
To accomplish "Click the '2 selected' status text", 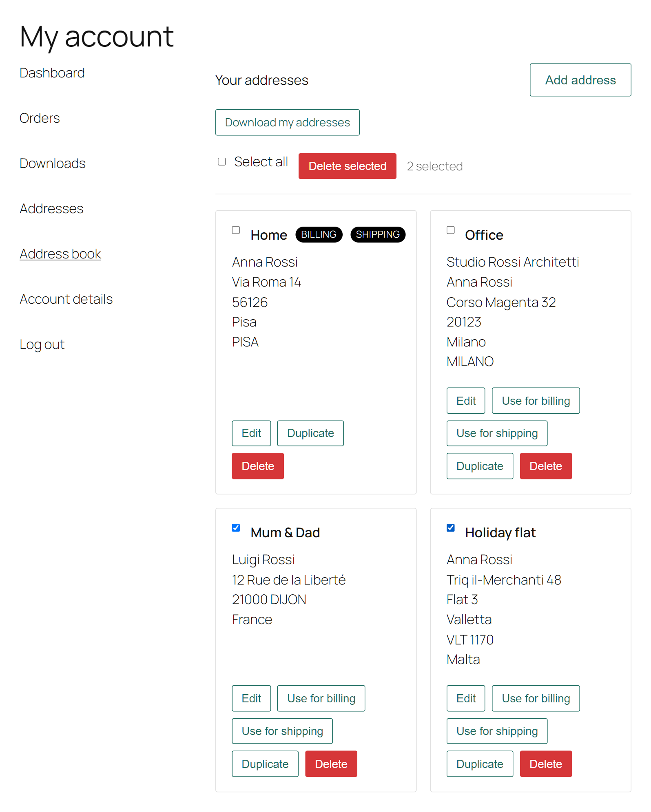I will (435, 166).
